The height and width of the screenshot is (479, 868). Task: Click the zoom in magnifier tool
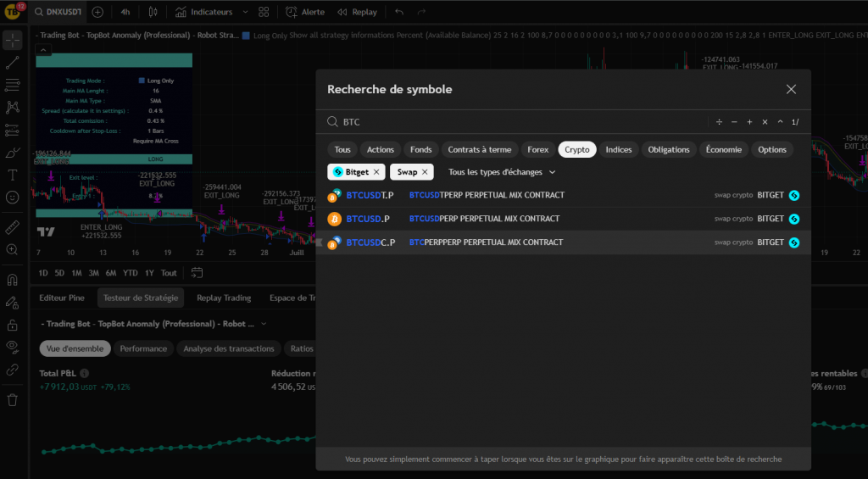point(12,250)
